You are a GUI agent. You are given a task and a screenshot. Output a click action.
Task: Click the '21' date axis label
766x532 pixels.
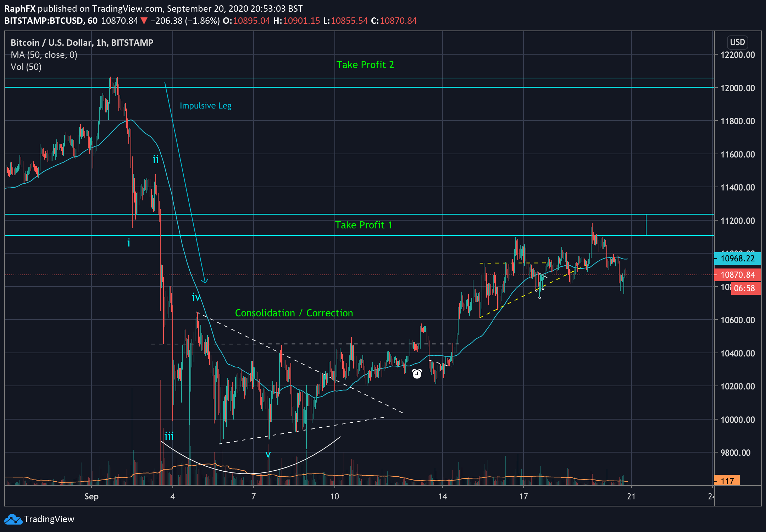(x=631, y=497)
